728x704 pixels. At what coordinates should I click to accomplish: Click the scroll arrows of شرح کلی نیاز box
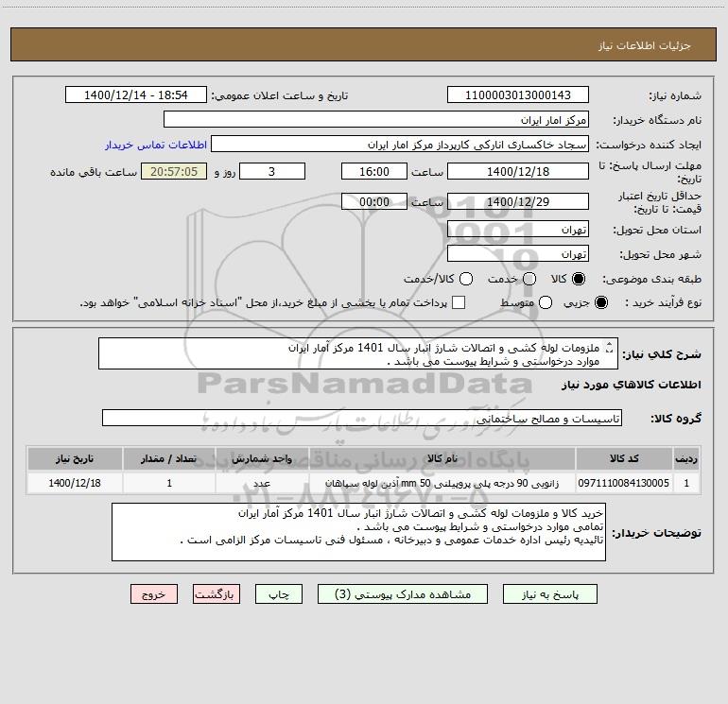coord(610,348)
